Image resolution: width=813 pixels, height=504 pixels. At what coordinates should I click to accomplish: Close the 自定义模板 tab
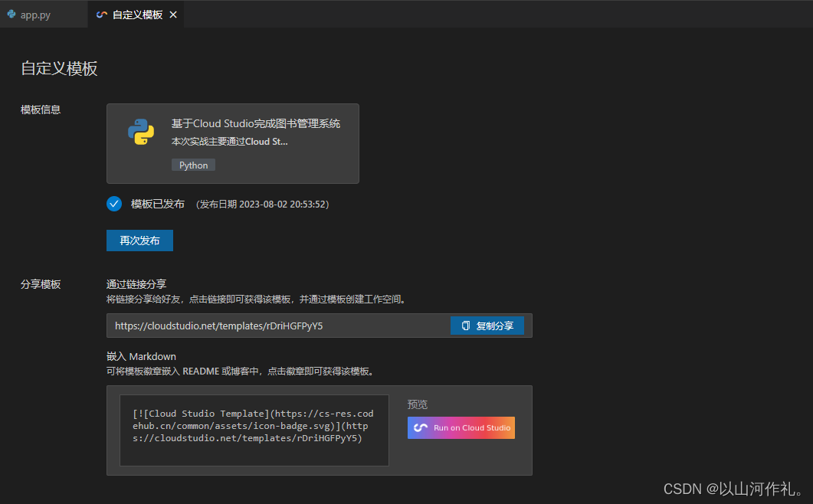point(173,15)
